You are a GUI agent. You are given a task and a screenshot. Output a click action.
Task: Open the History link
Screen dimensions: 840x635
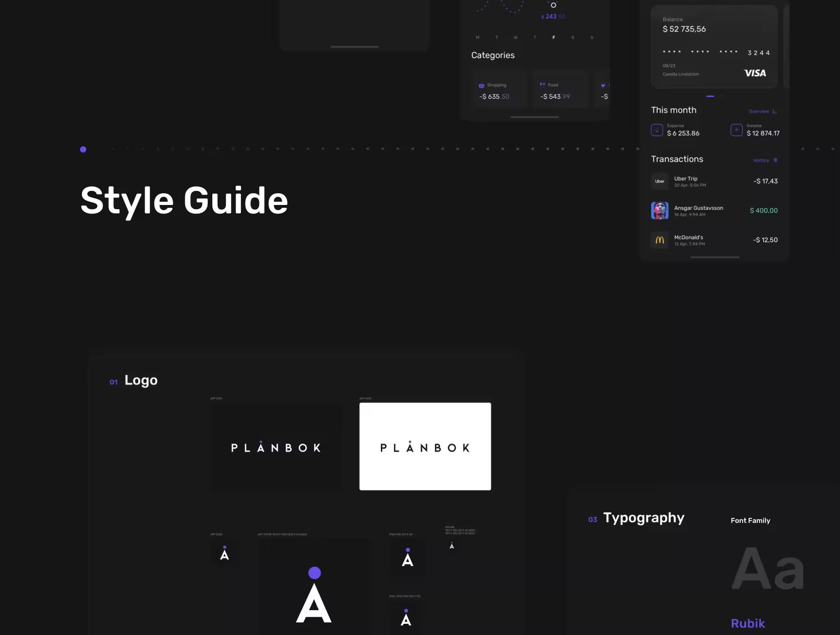click(x=761, y=161)
